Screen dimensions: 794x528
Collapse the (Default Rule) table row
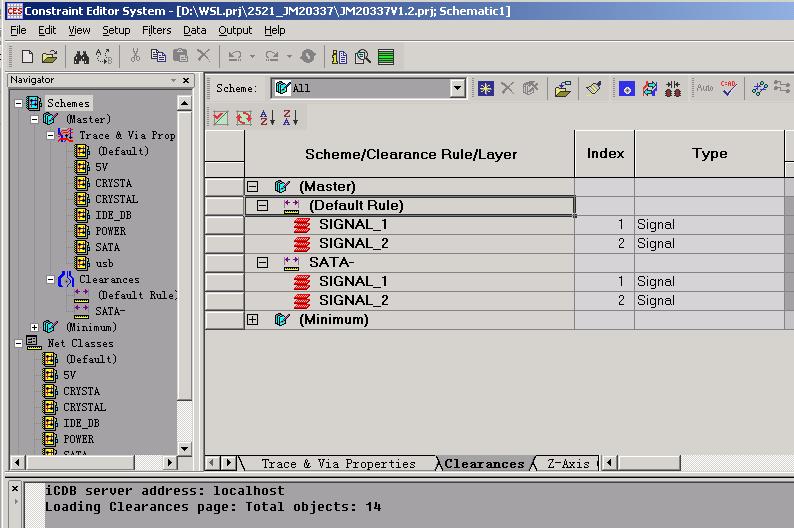click(262, 206)
